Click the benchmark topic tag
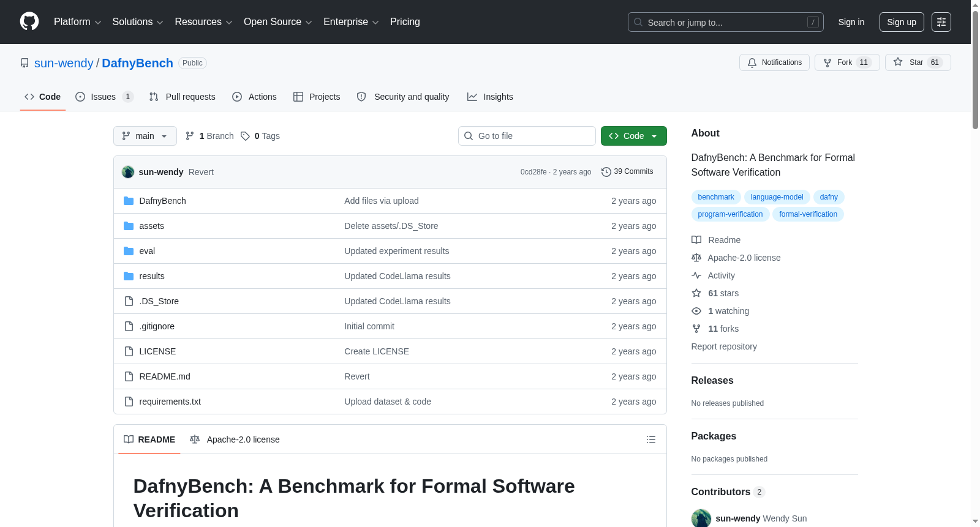The image size is (980, 527). [716, 197]
